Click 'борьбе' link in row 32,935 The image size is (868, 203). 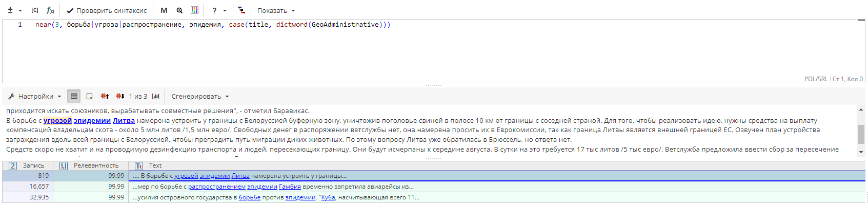250,197
